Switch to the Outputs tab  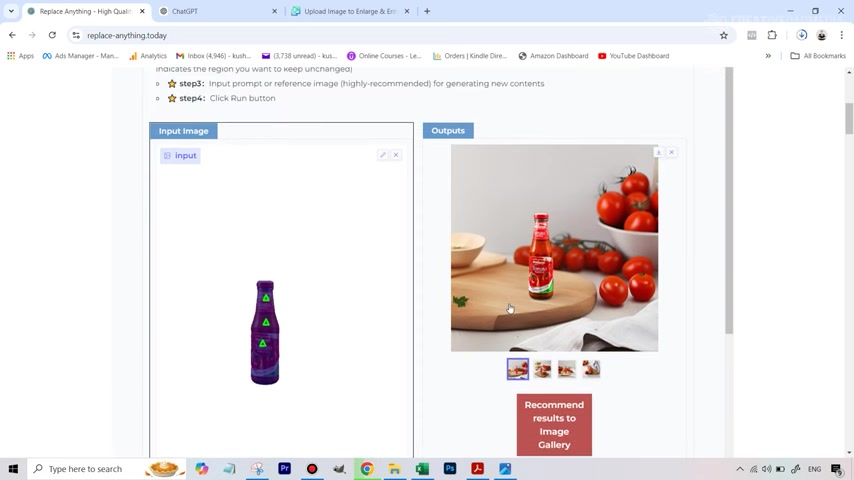pyautogui.click(x=448, y=130)
